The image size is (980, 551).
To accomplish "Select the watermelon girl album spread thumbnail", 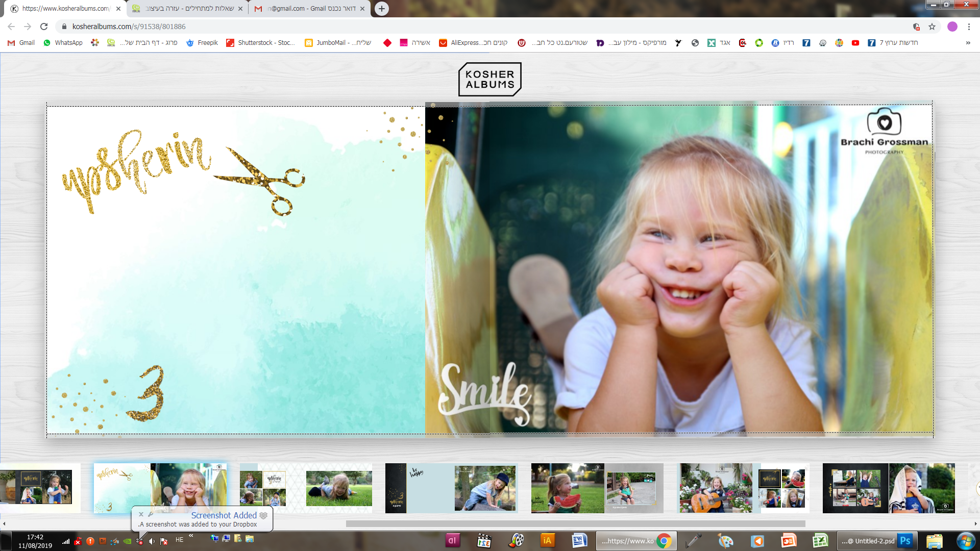I will (567, 488).
